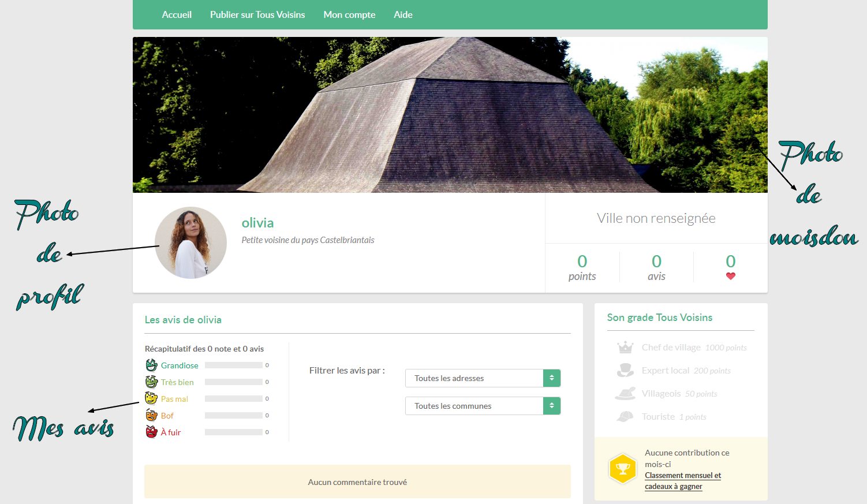Viewport: 867px width, 504px height.
Task: Click the Pas mal yellow smiley icon
Action: coord(151,398)
